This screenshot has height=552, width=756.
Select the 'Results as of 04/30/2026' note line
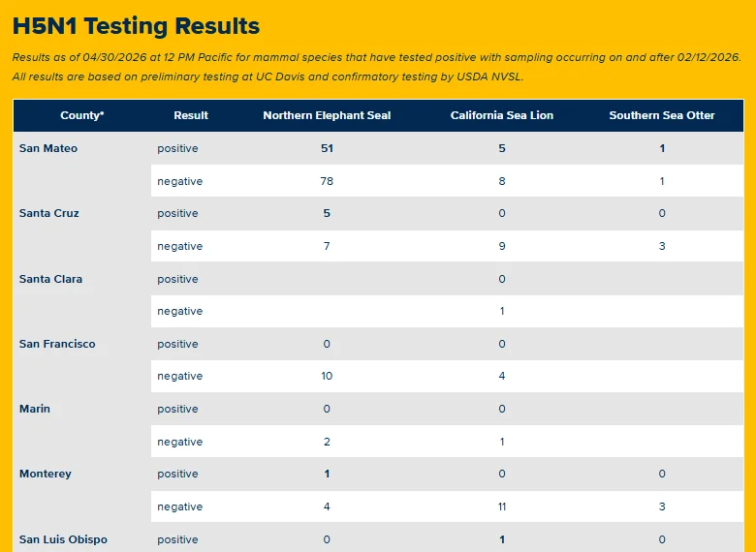377,57
